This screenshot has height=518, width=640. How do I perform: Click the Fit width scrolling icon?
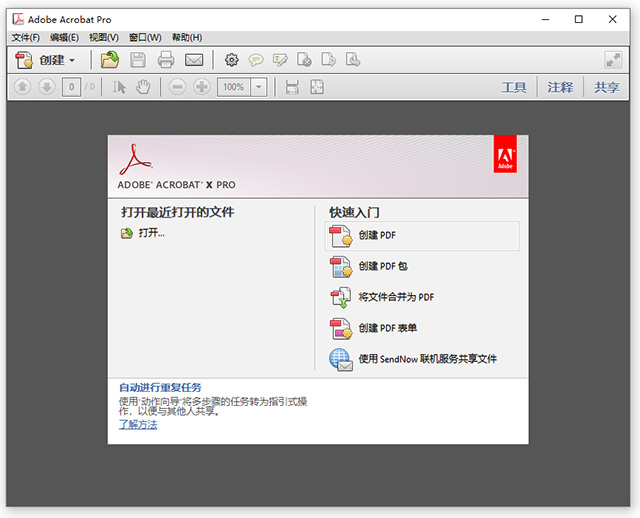pyautogui.click(x=292, y=87)
